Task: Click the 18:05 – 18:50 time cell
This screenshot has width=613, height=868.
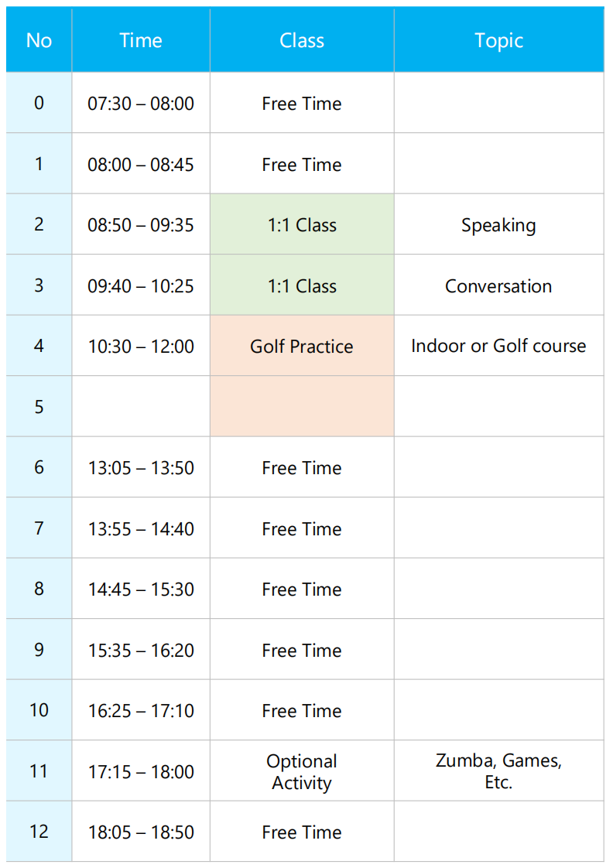Action: coord(141,832)
